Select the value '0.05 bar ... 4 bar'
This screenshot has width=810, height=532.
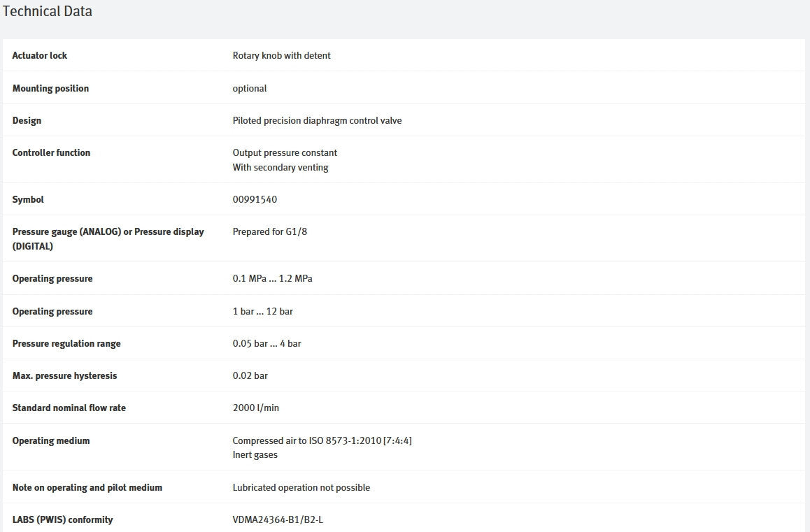(267, 343)
